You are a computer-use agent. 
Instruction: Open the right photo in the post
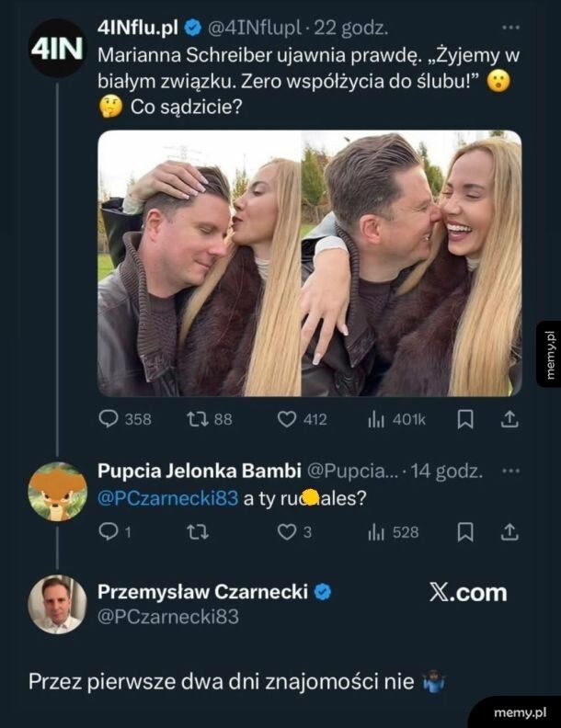point(411,263)
